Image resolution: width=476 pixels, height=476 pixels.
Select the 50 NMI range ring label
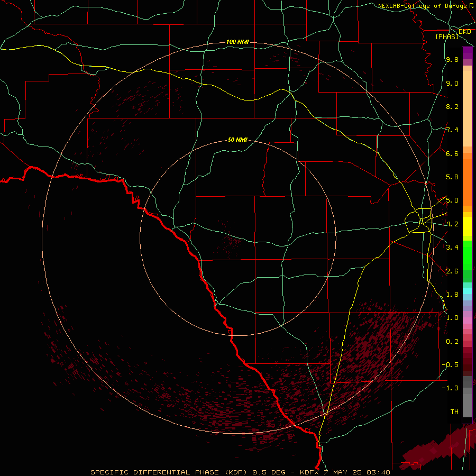point(237,140)
